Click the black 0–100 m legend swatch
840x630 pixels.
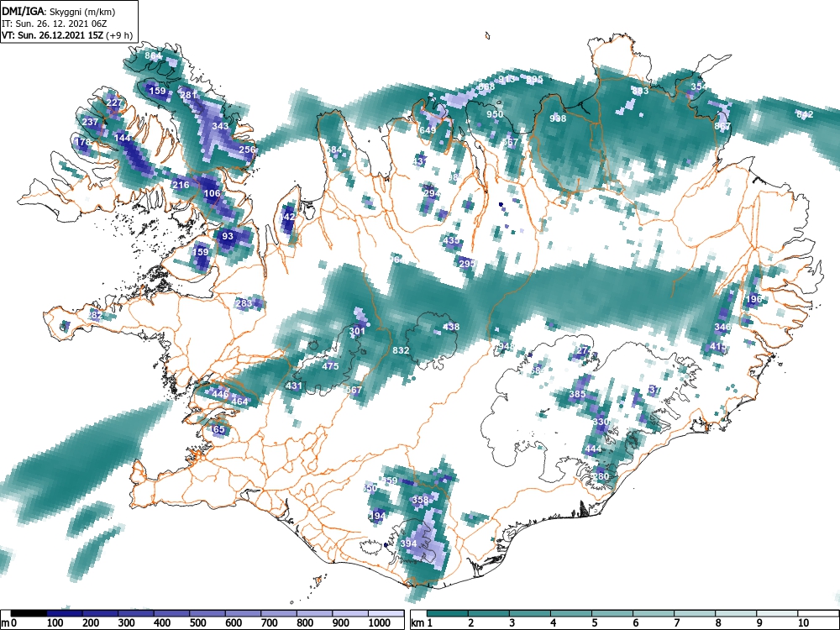[29, 613]
